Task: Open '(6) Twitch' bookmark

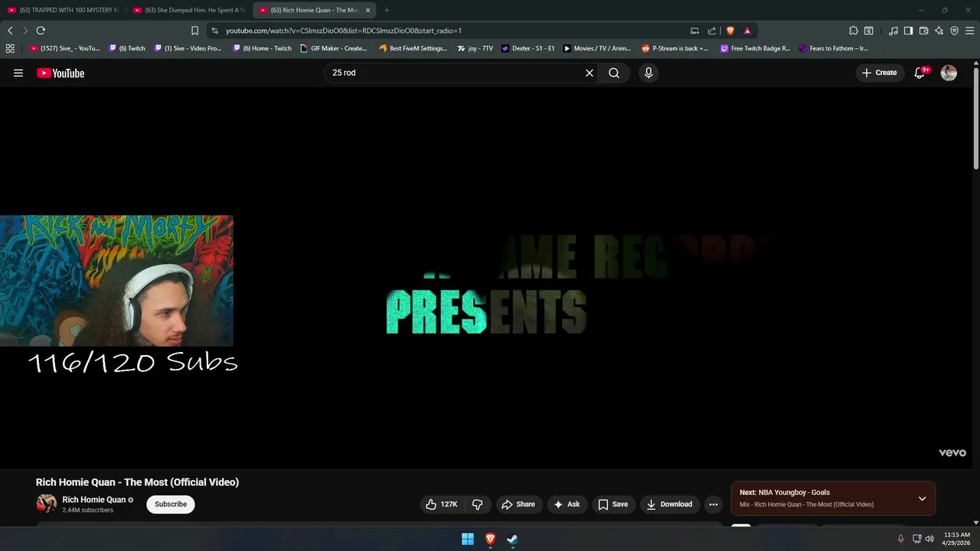Action: (x=127, y=48)
